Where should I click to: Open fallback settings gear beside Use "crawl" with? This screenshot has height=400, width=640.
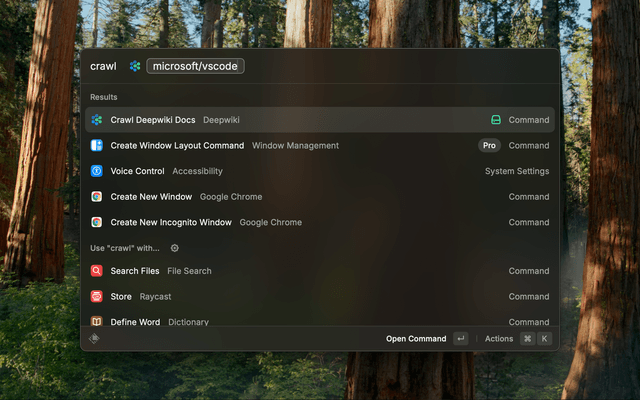[175, 248]
